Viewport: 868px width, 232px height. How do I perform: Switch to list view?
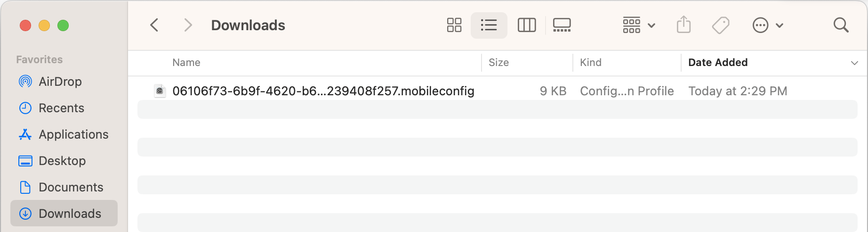(489, 25)
